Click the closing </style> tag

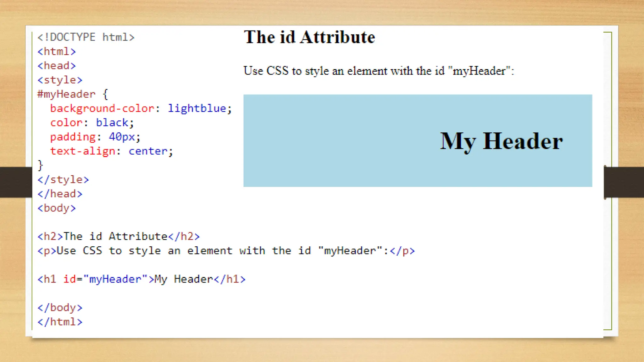(x=63, y=180)
